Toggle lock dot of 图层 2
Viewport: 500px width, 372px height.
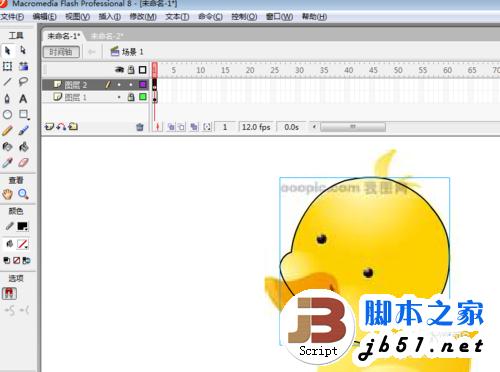click(131, 85)
